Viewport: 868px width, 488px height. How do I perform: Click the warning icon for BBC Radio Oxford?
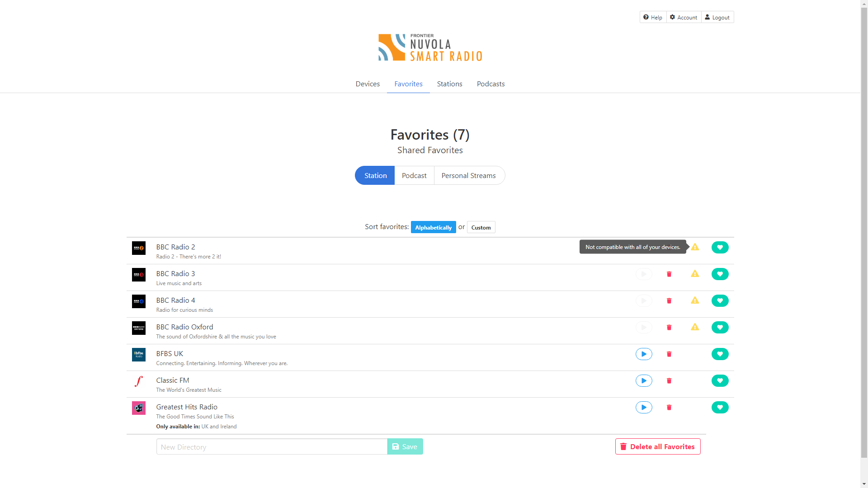[x=695, y=327]
